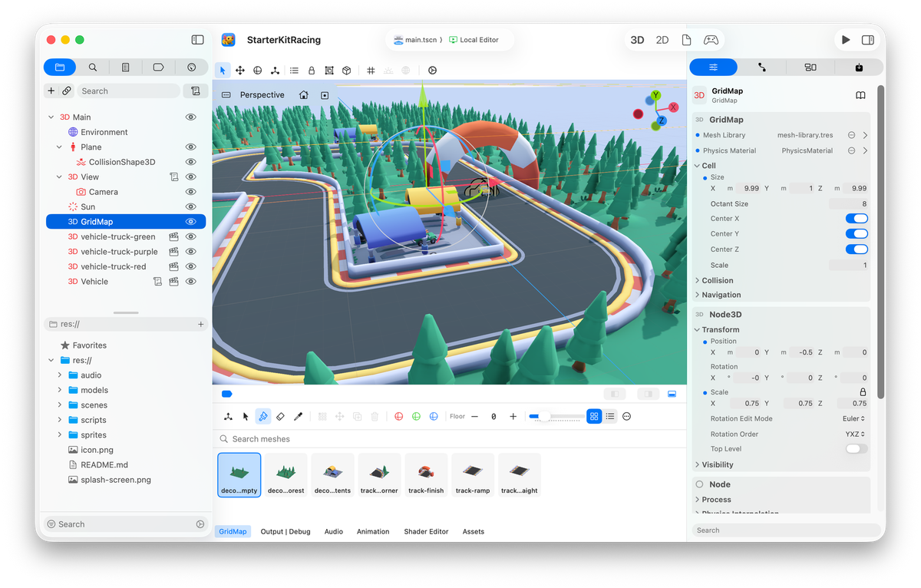Open the Animation bottom tab
Screen dimensions: 921x588
tap(373, 531)
